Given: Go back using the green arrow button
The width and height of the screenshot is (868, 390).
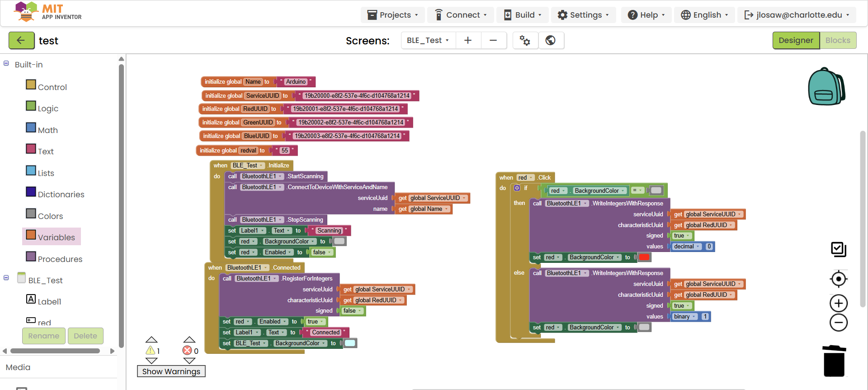Looking at the screenshot, I should tap(21, 41).
